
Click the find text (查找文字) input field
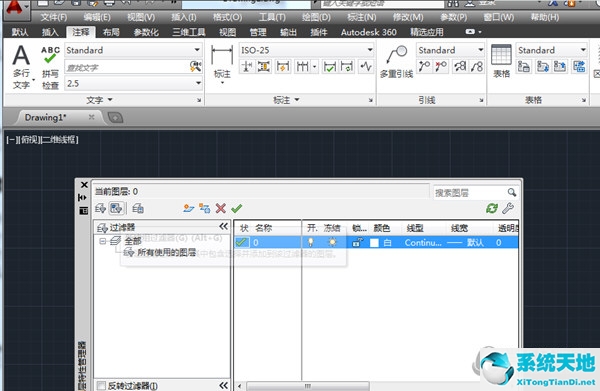127,67
